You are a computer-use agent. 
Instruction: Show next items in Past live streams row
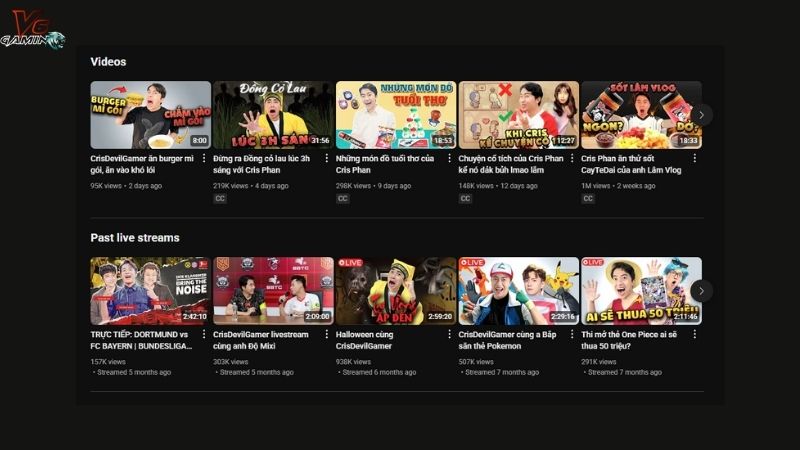(702, 291)
